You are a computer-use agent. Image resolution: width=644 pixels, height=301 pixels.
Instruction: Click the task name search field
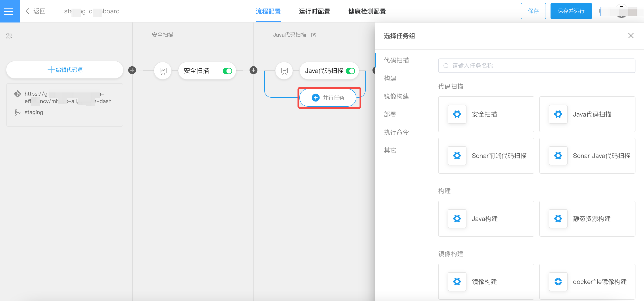(x=537, y=66)
